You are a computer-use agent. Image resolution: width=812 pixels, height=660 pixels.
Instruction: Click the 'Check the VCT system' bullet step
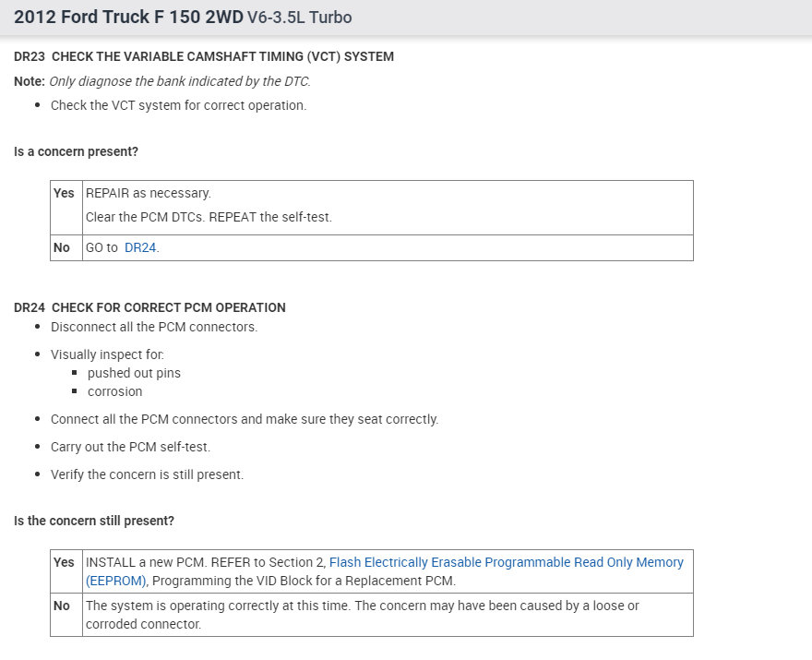pyautogui.click(x=178, y=105)
